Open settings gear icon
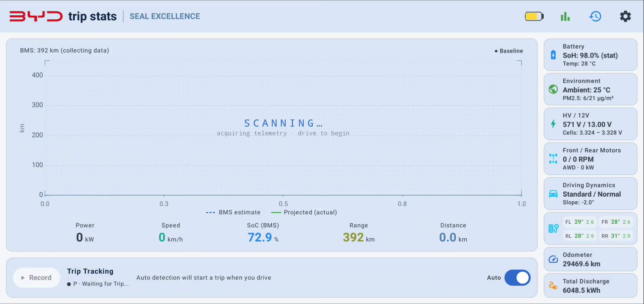This screenshot has width=644, height=304. [625, 16]
